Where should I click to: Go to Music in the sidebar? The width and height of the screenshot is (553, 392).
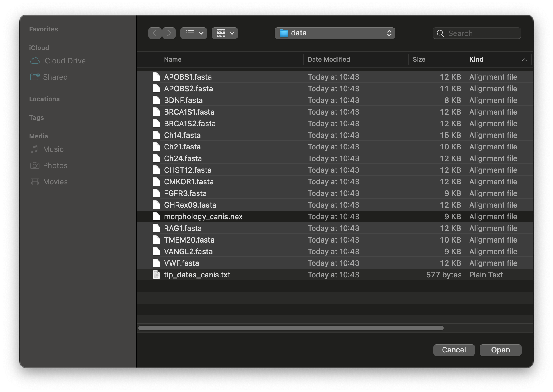53,149
